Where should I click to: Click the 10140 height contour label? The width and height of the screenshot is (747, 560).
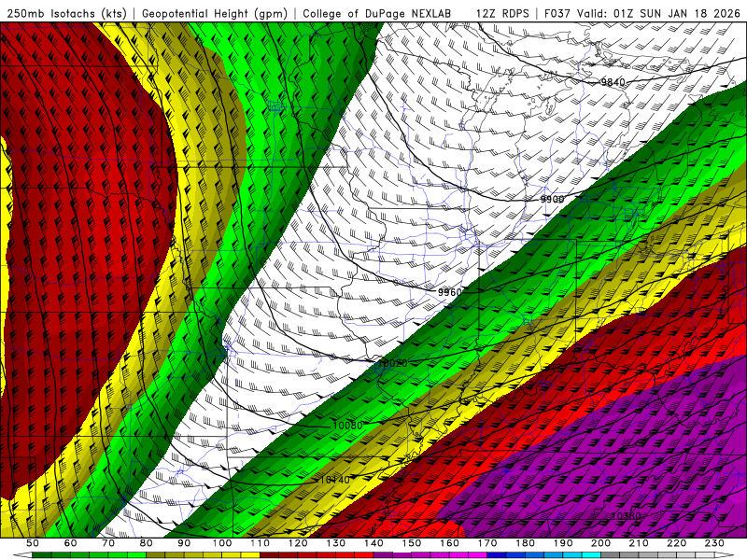click(335, 480)
